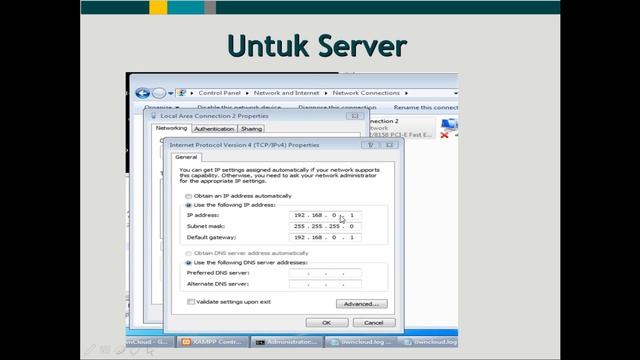This screenshot has width=640, height=360.
Task: Switch to the Networking tab
Action: pyautogui.click(x=171, y=128)
